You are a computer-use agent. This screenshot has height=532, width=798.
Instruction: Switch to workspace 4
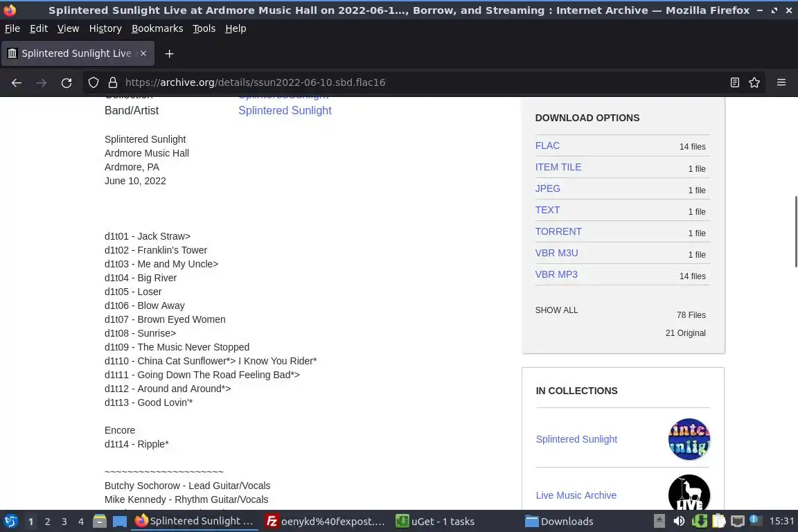[x=80, y=522]
